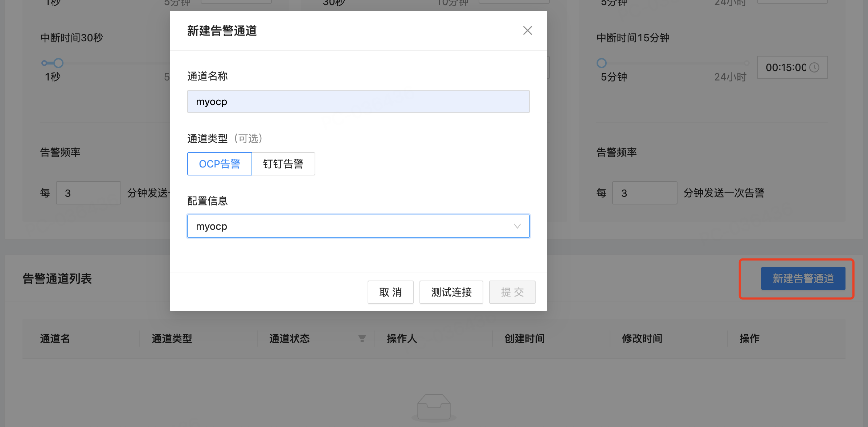The height and width of the screenshot is (427, 868).
Task: Click 测试连接 button
Action: (451, 292)
